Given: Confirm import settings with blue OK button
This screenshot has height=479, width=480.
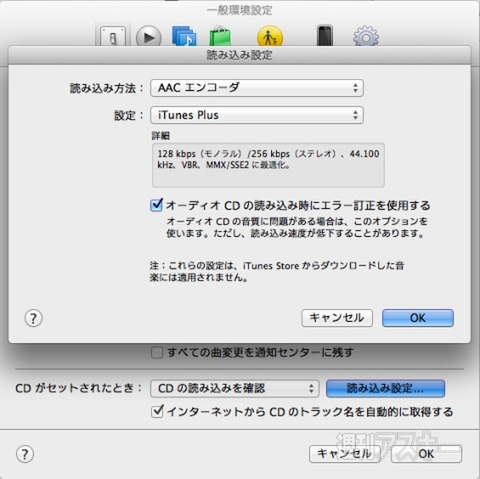Looking at the screenshot, I should 418,318.
